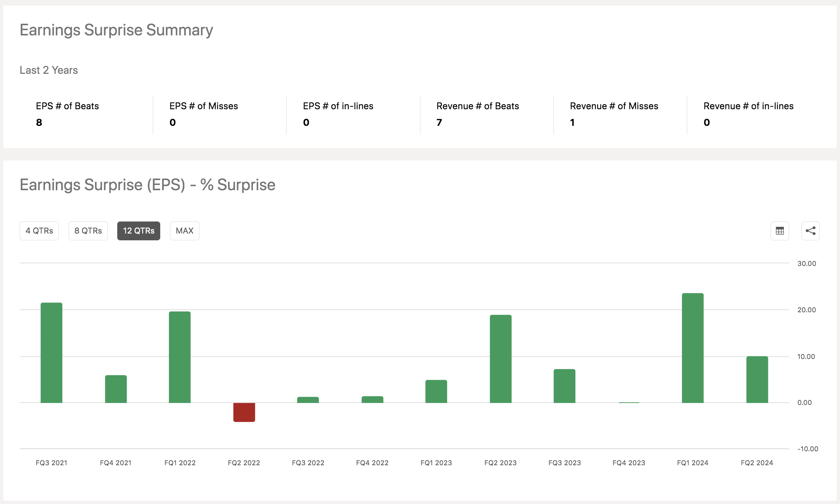This screenshot has height=504, width=840.
Task: Click the FQ2 2023 bar
Action: [x=500, y=359]
